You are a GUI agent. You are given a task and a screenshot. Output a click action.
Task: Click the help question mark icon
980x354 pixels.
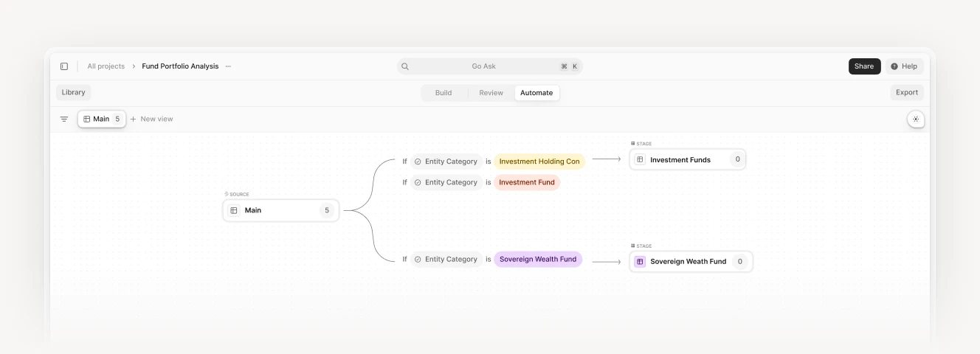(x=894, y=66)
